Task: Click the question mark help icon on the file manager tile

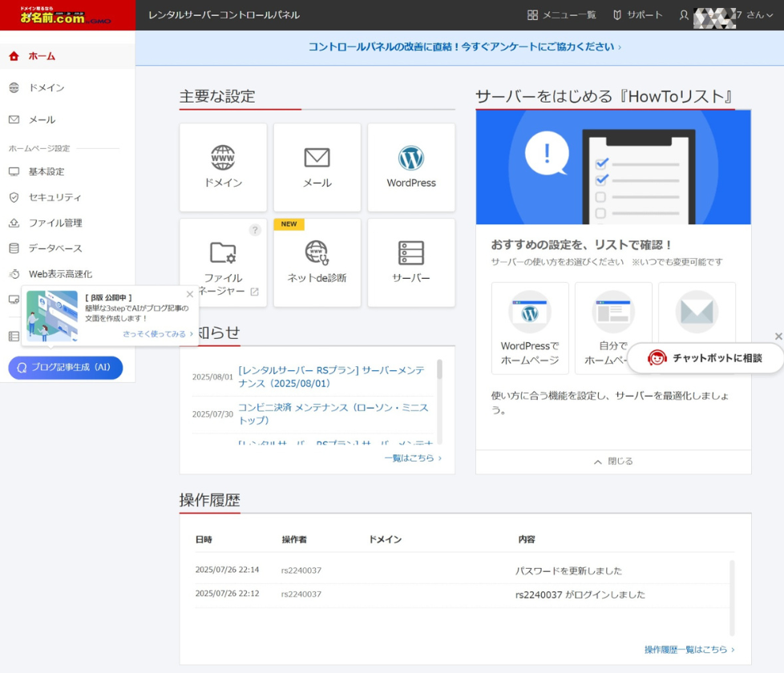Action: tap(255, 231)
